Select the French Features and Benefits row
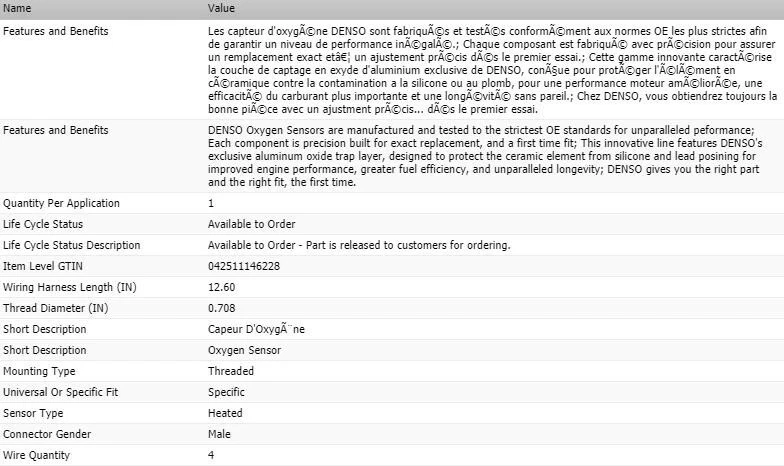Screen dimensions: 784x466 pos(56,31)
